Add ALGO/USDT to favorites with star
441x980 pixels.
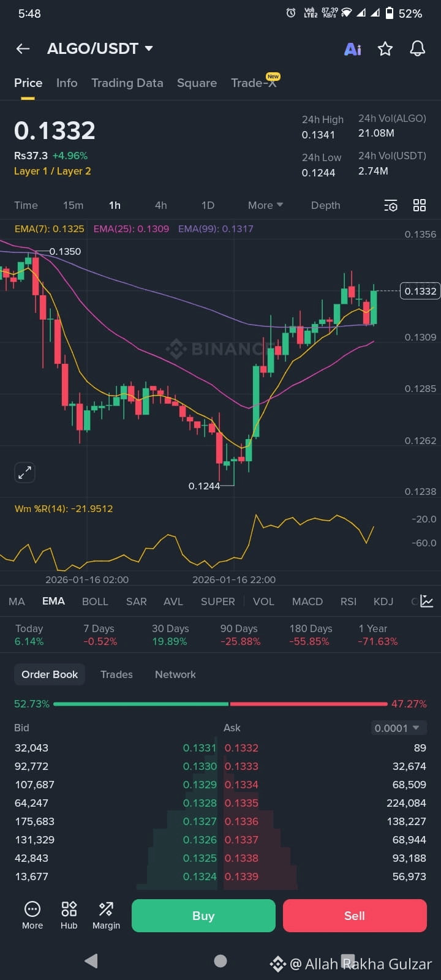click(385, 49)
